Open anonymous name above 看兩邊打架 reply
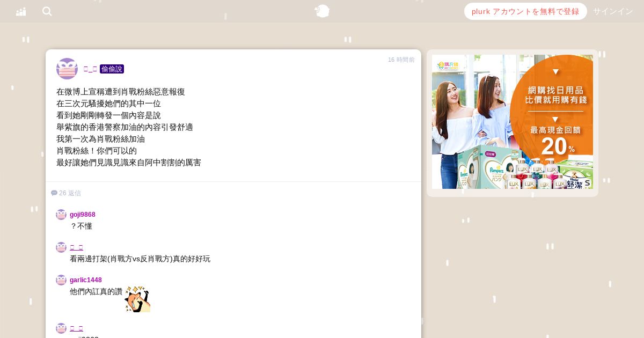Viewport: 644px width, 338px height. [76, 247]
